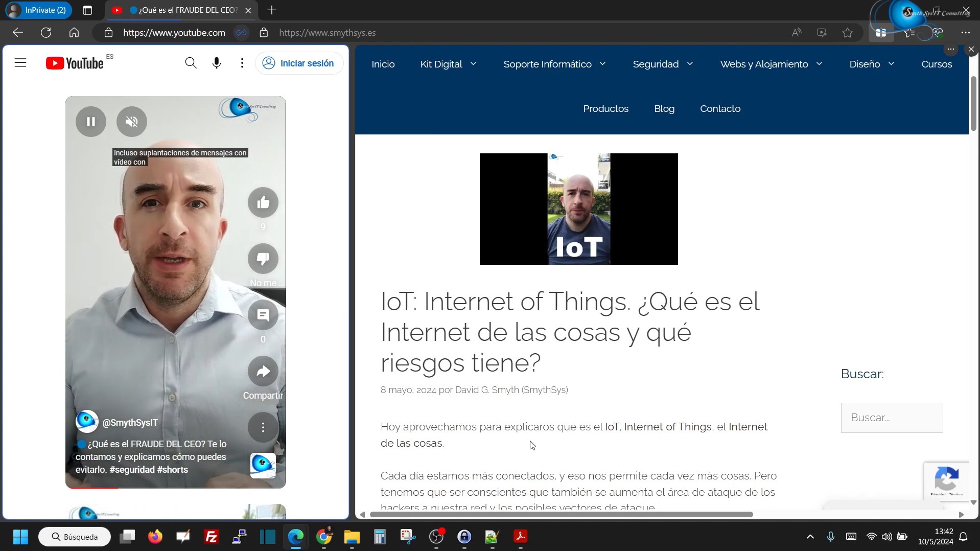Open YouTube search magnifier icon
980x551 pixels.
click(x=191, y=63)
